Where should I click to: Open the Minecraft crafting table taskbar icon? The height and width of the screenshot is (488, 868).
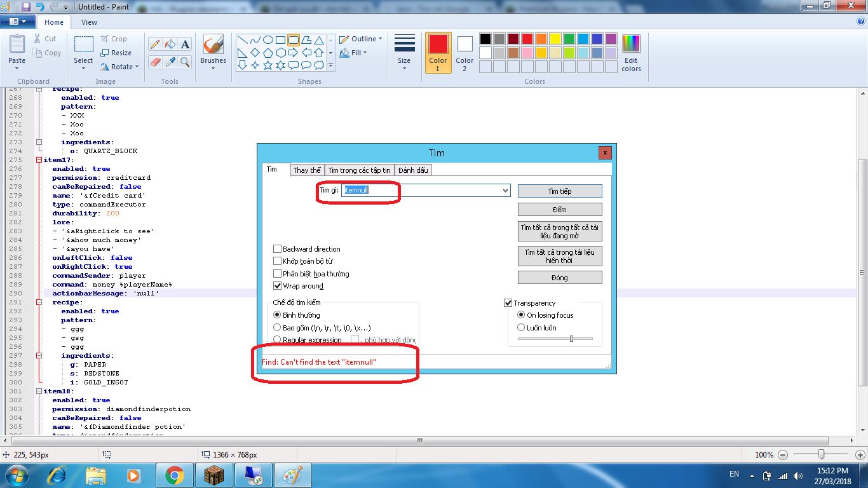coord(214,475)
